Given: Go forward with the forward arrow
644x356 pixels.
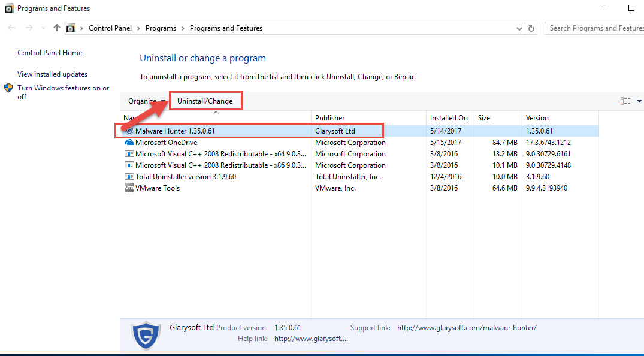Looking at the screenshot, I should (x=29, y=28).
